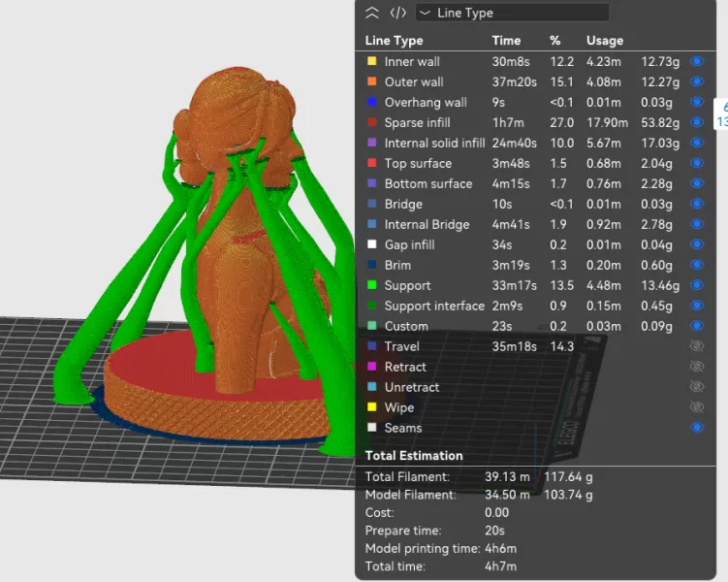This screenshot has width=728, height=582.
Task: Click the Time column header
Action: tap(506, 41)
